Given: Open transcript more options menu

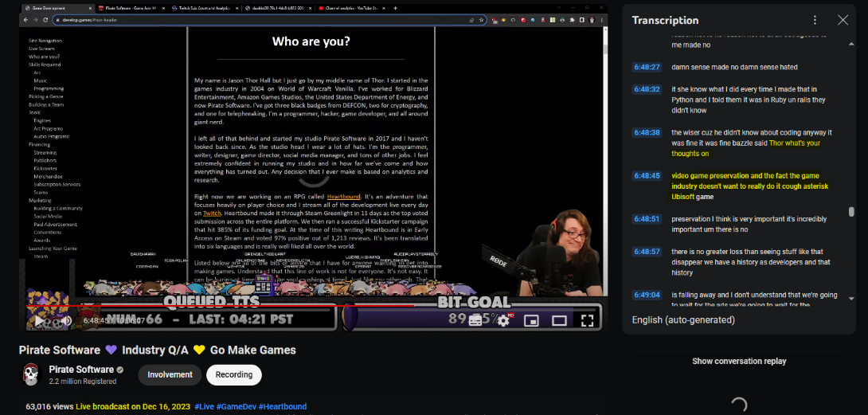Looking at the screenshot, I should point(815,20).
